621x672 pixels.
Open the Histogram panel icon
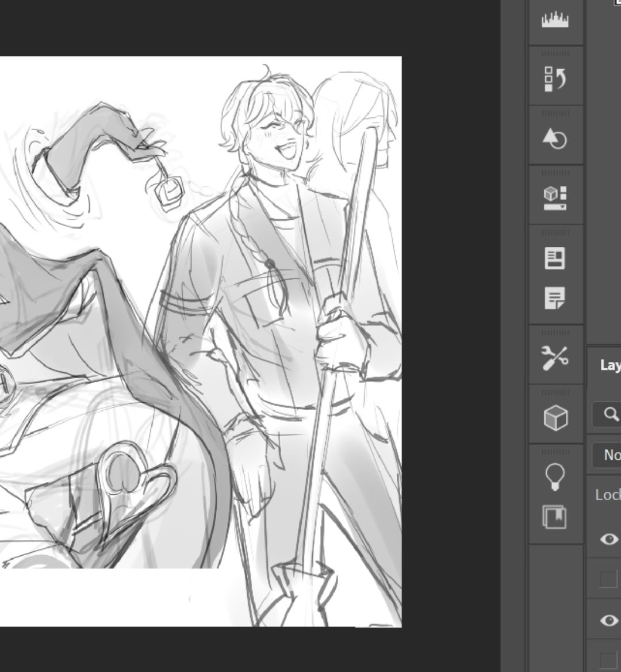(x=555, y=20)
